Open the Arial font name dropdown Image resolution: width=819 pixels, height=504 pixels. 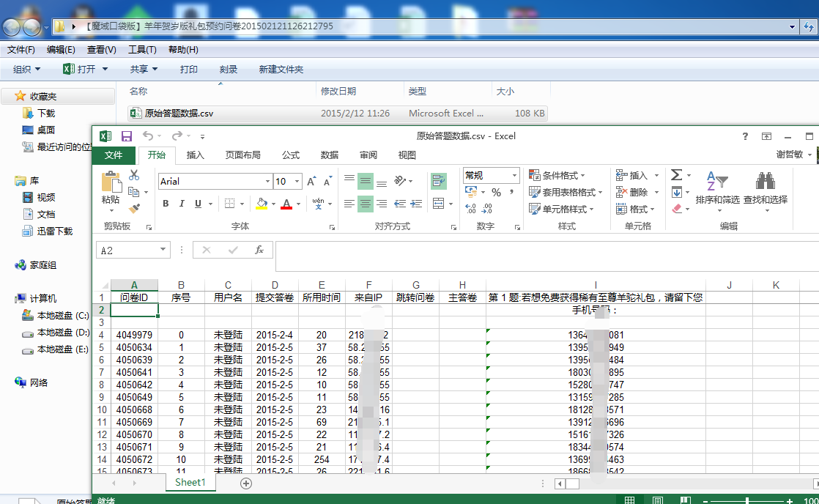tap(267, 181)
